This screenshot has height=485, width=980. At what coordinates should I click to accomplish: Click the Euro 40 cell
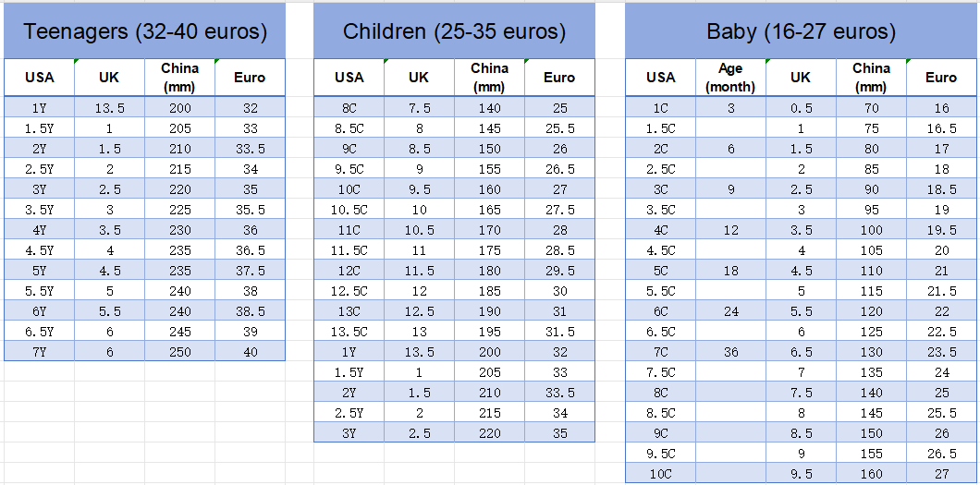[250, 351]
